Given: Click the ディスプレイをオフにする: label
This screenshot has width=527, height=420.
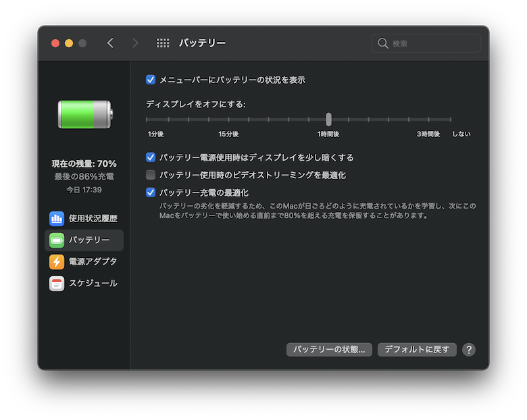Looking at the screenshot, I should point(196,105).
